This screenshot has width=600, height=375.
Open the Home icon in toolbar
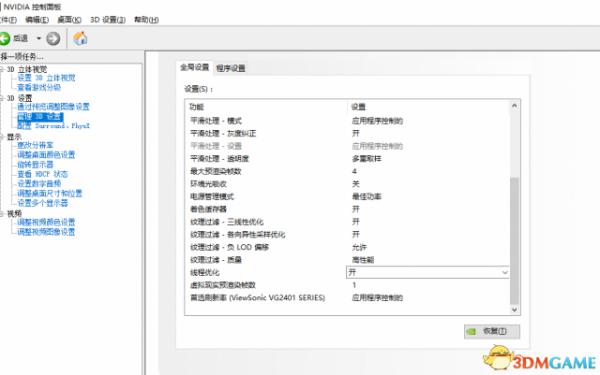click(80, 38)
